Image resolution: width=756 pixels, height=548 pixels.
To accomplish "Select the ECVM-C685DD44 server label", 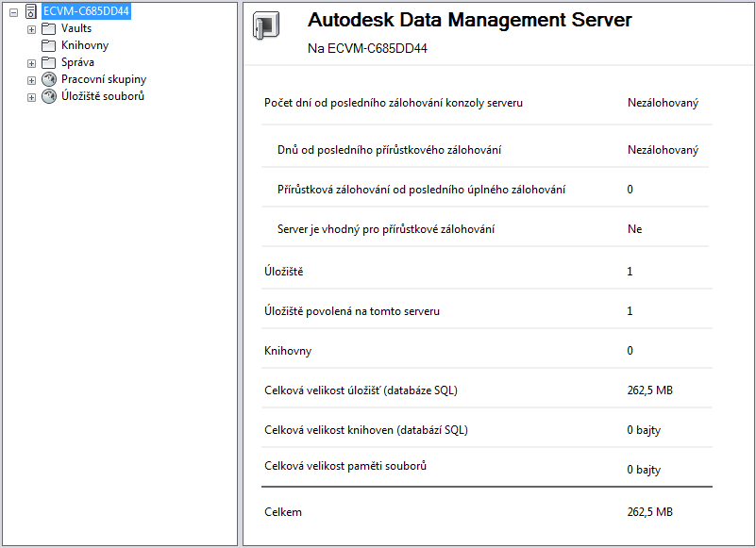I will [87, 11].
